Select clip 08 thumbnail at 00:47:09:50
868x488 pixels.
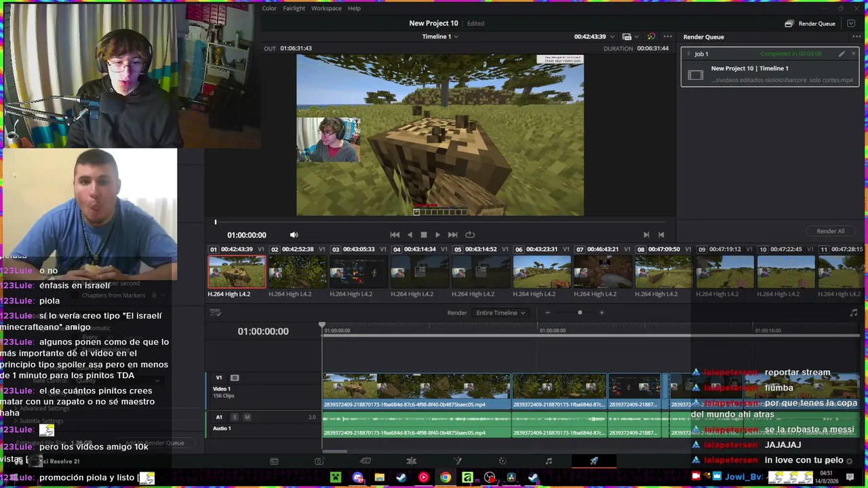pyautogui.click(x=663, y=272)
